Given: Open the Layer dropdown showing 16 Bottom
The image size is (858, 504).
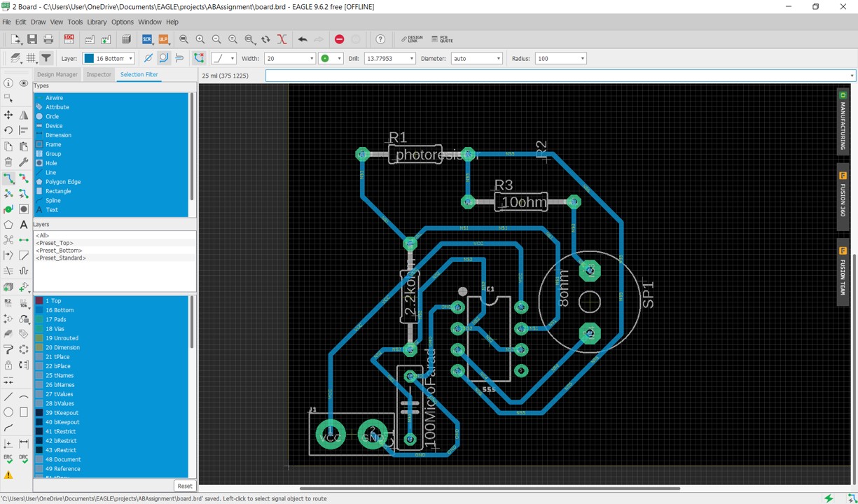Looking at the screenshot, I should click(109, 58).
